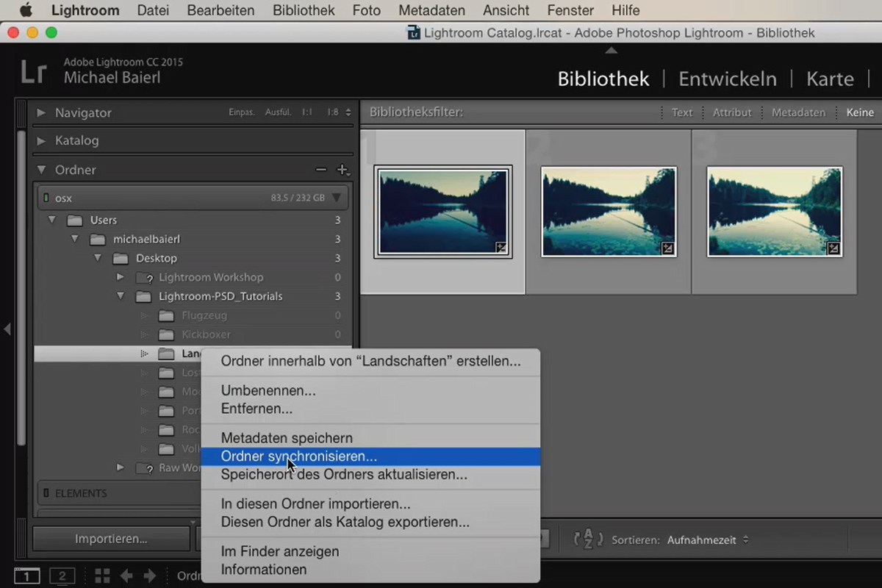Screen dimensions: 882x588
Task: Click develop-adjustments badge on second thumbnail
Action: point(667,248)
